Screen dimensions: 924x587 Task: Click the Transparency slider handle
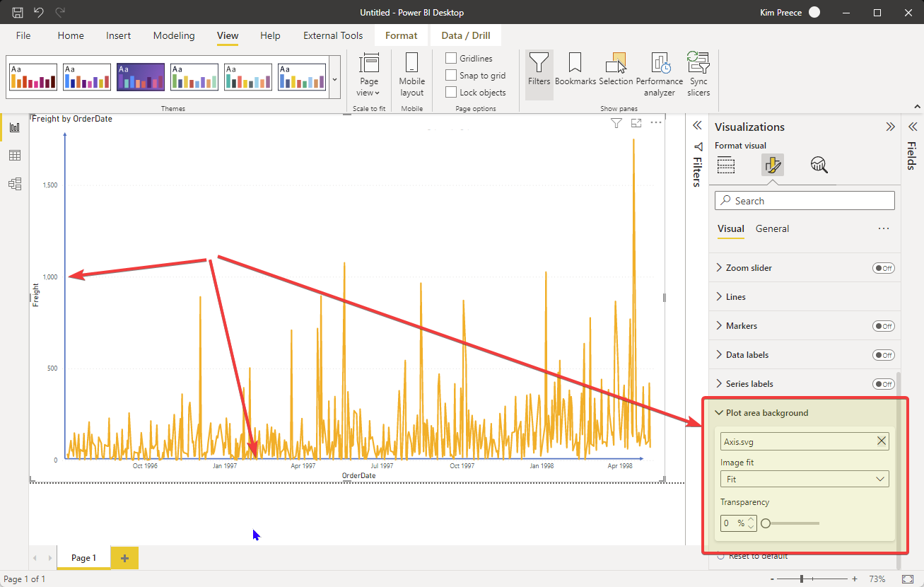(766, 523)
